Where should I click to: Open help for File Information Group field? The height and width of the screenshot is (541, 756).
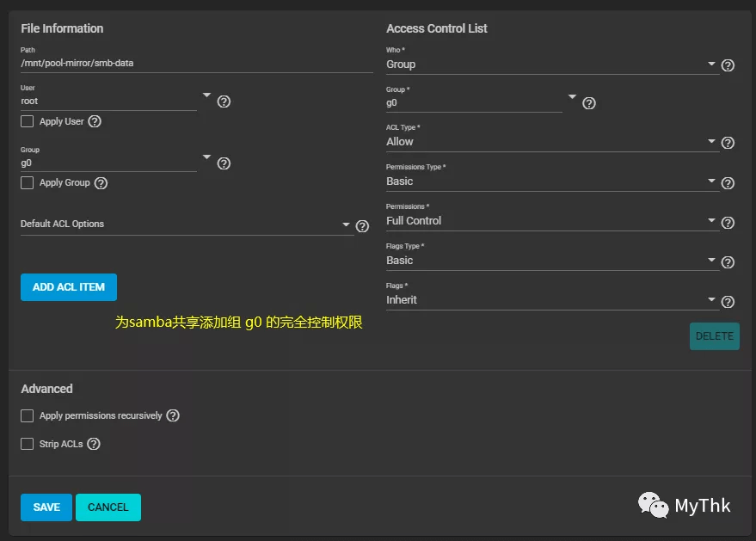[224, 164]
